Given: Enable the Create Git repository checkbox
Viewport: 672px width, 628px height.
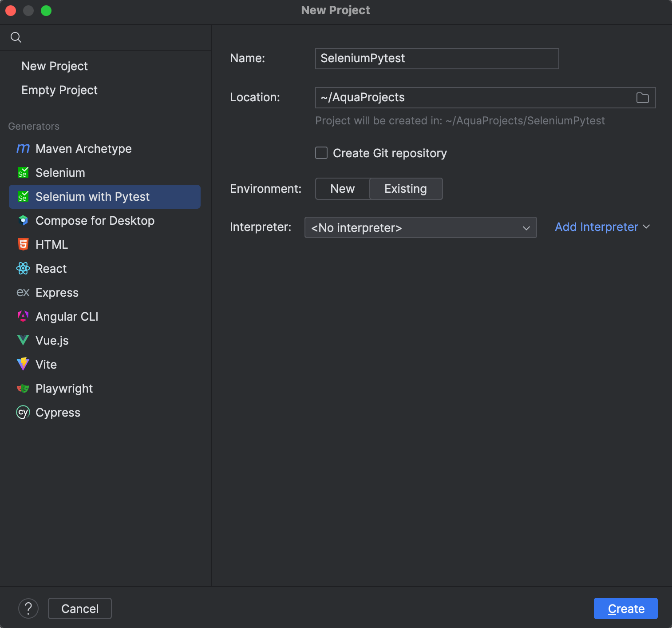Looking at the screenshot, I should coord(321,153).
